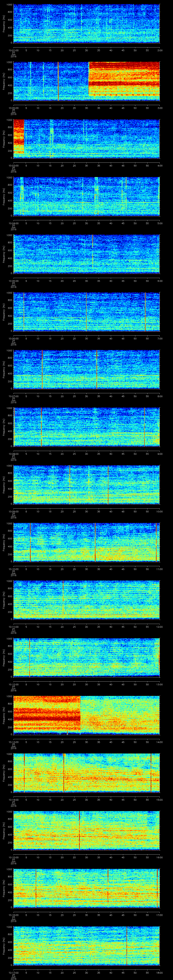This screenshot has height=980, width=173.
Task: Select the spectrogram panel starting at 10:08:00
Action: click(87, 427)
